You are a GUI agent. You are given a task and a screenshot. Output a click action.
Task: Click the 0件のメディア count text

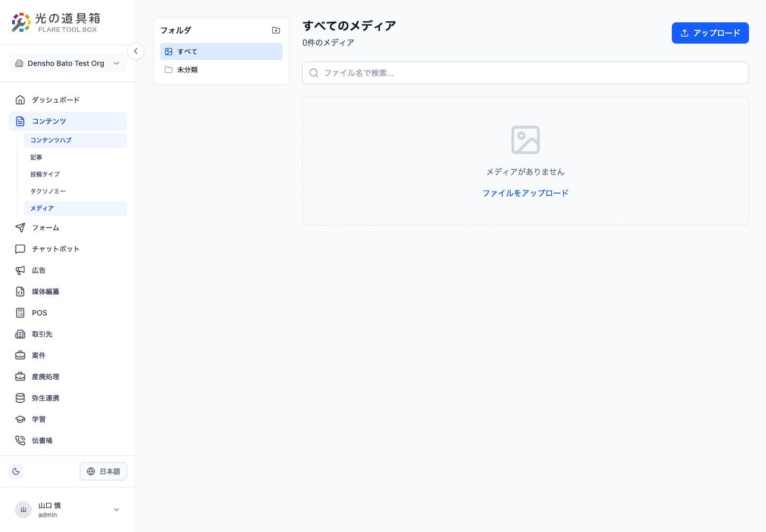(328, 43)
